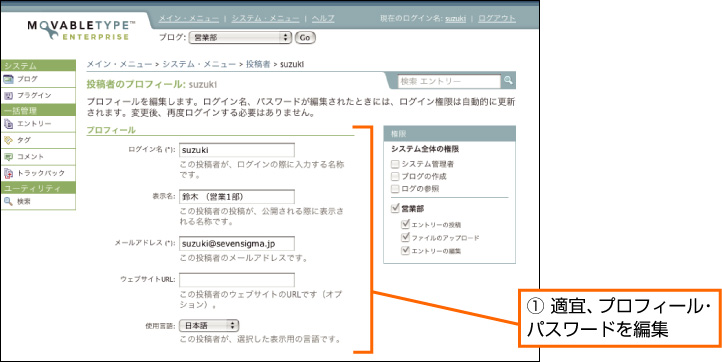Click メイン・メニュー in the breadcrumb
722x362 pixels.
pos(119,64)
